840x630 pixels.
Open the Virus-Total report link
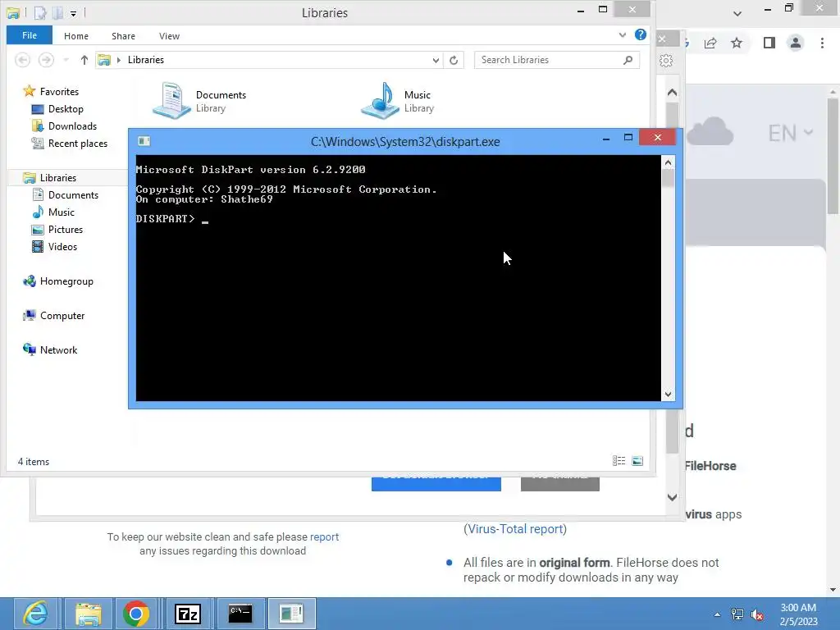(x=515, y=529)
